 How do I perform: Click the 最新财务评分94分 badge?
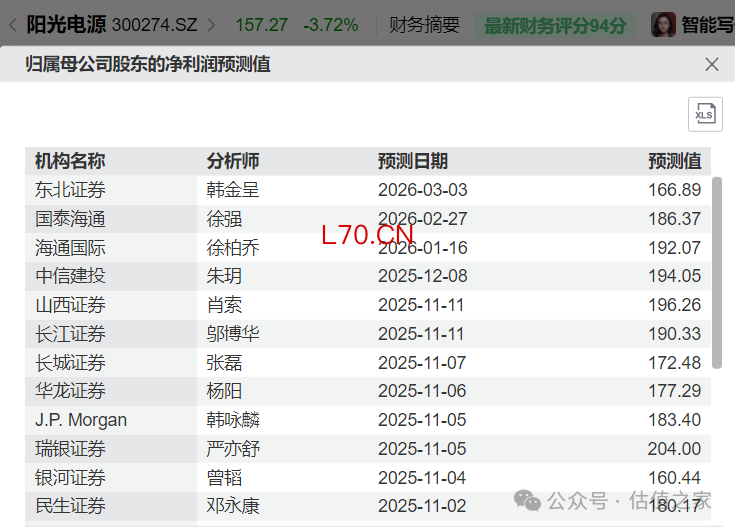(x=555, y=25)
